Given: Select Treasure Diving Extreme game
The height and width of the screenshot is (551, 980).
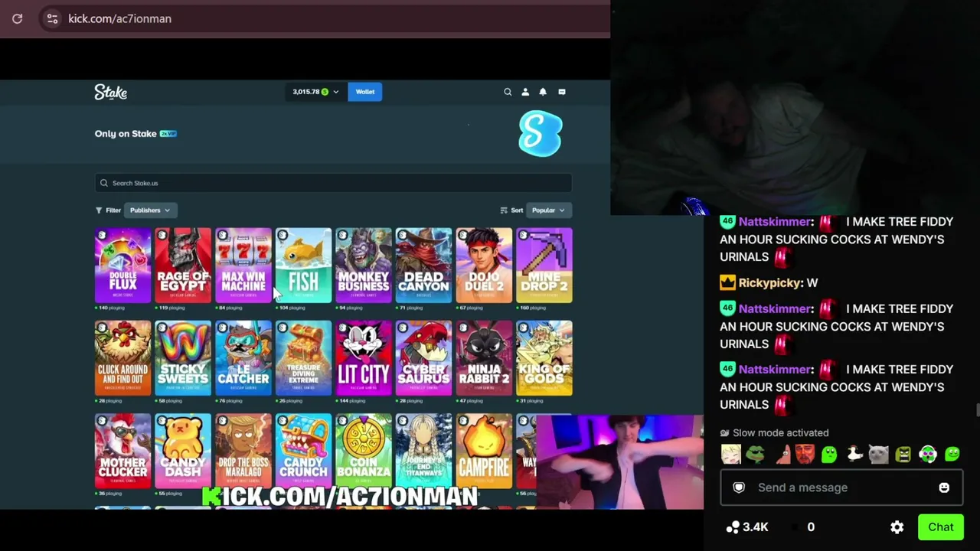Looking at the screenshot, I should 303,358.
